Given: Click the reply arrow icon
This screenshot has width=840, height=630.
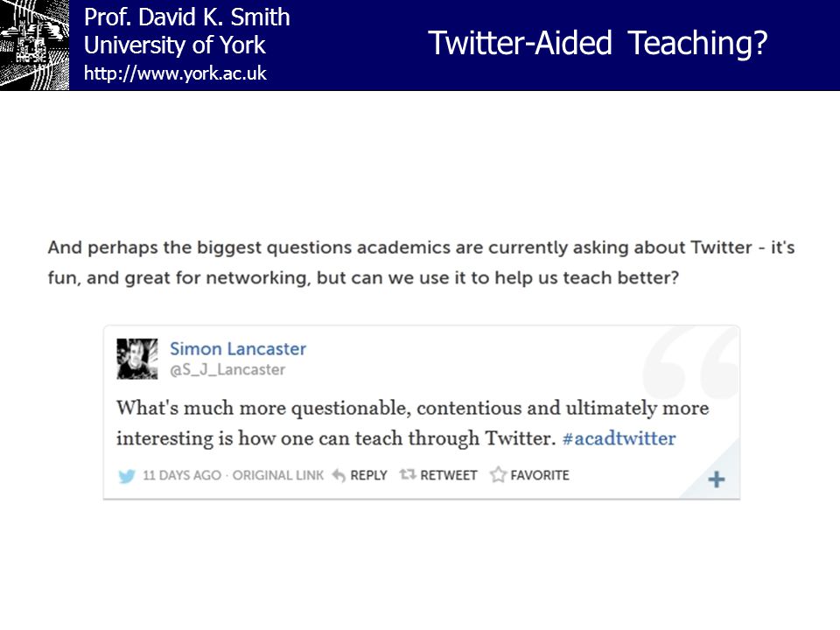Looking at the screenshot, I should point(339,475).
